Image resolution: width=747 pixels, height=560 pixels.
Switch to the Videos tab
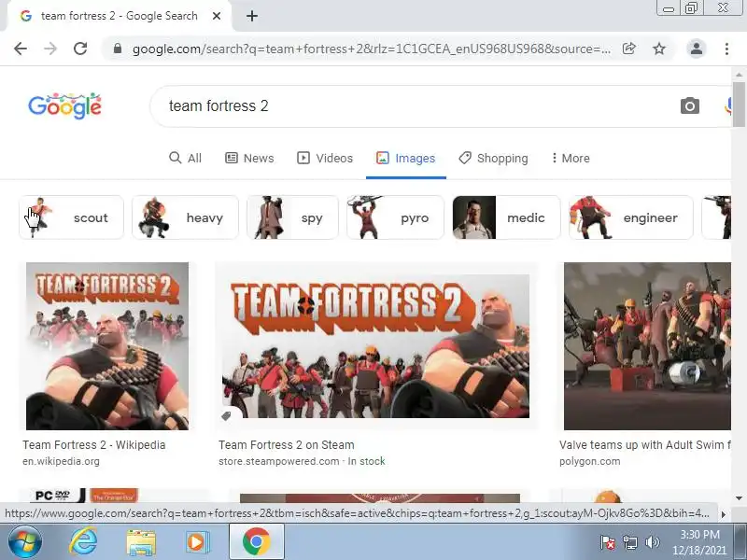(x=324, y=158)
